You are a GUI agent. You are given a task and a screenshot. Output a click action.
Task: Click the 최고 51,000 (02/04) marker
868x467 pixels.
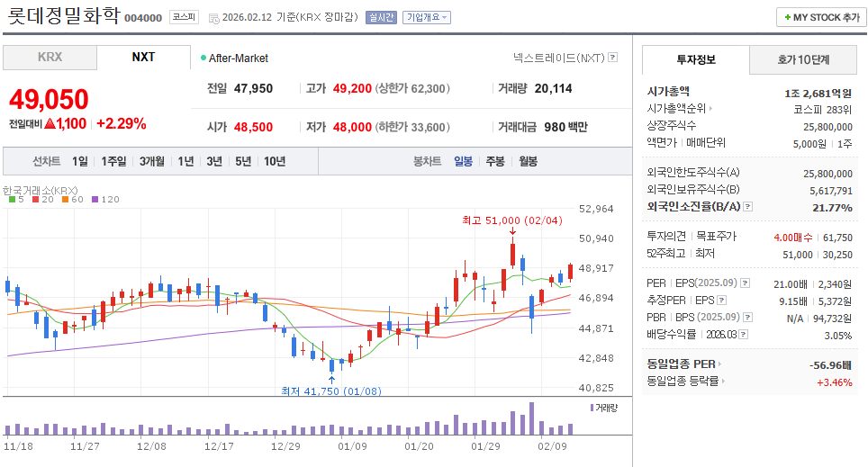click(512, 220)
